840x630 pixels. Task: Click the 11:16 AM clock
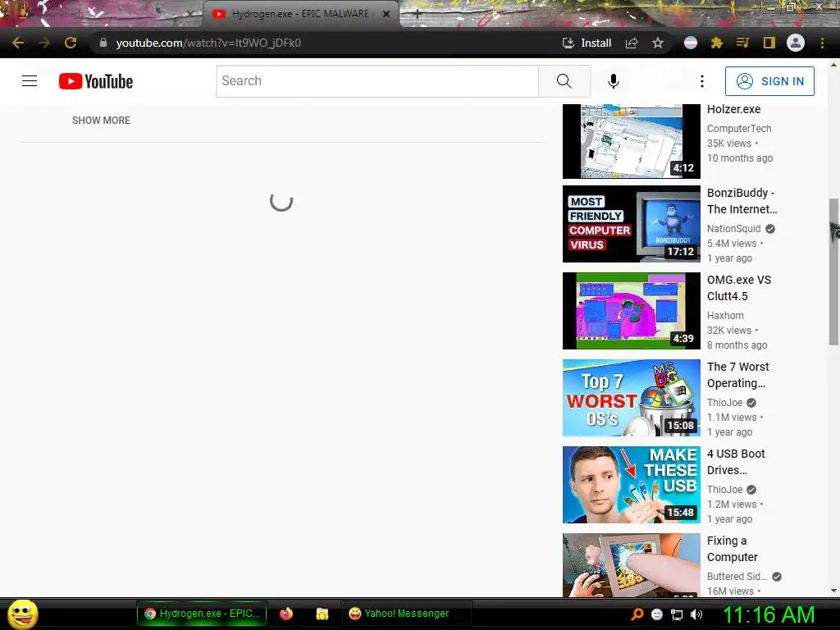(x=769, y=614)
